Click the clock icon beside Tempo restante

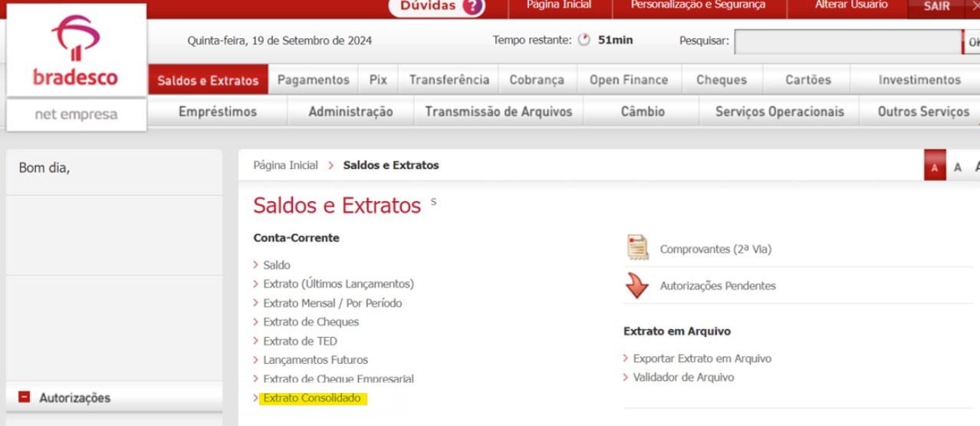pyautogui.click(x=584, y=40)
